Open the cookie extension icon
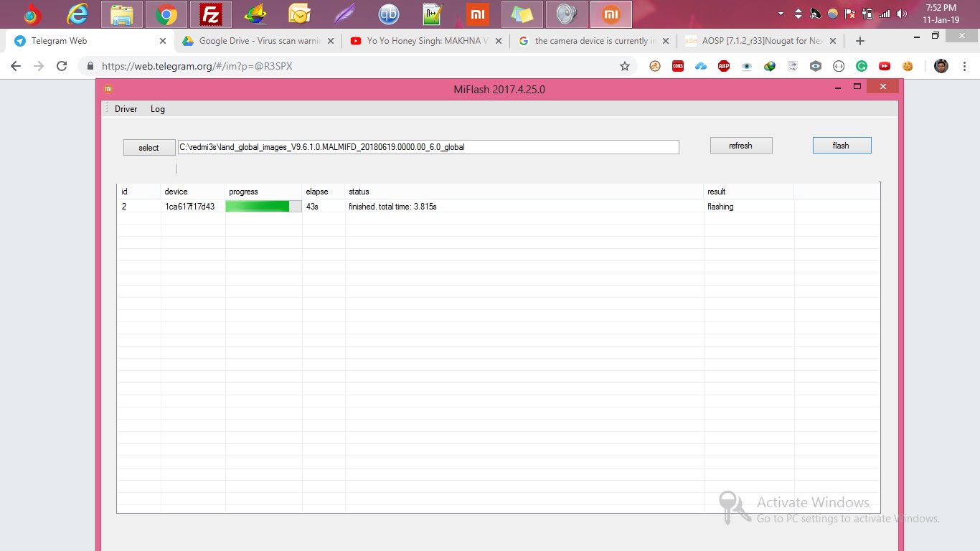 point(908,66)
